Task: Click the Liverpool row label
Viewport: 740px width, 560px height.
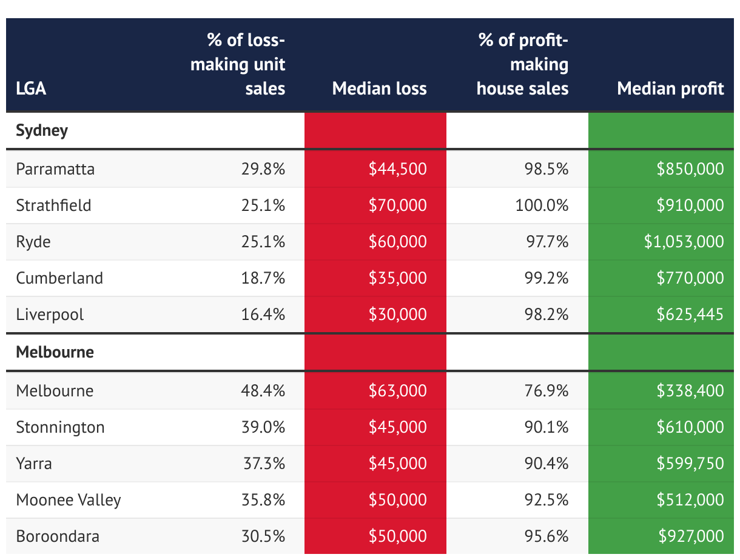Action: pos(50,315)
